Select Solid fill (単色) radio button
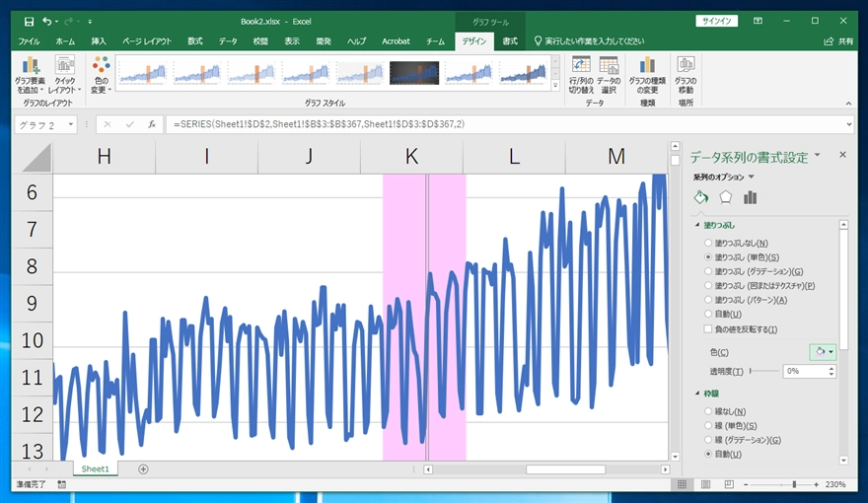868x503 pixels. tap(708, 257)
